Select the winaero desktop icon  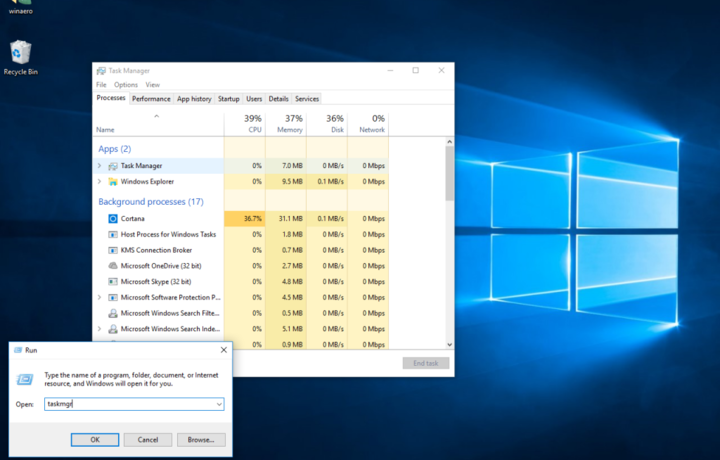tap(20, 7)
